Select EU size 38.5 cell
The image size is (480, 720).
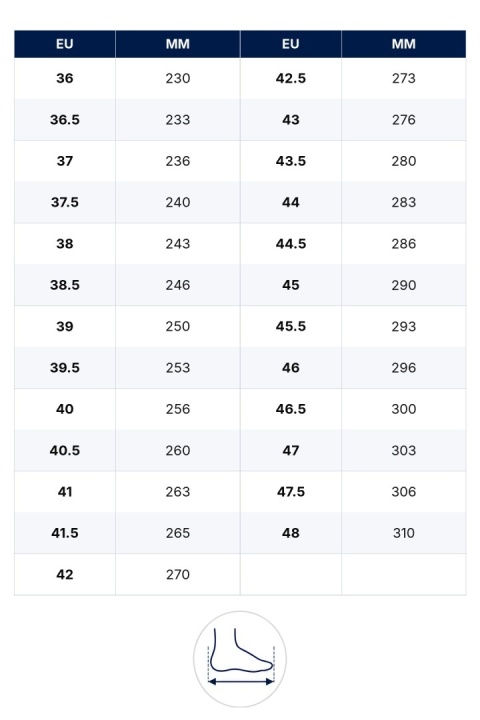coord(65,285)
